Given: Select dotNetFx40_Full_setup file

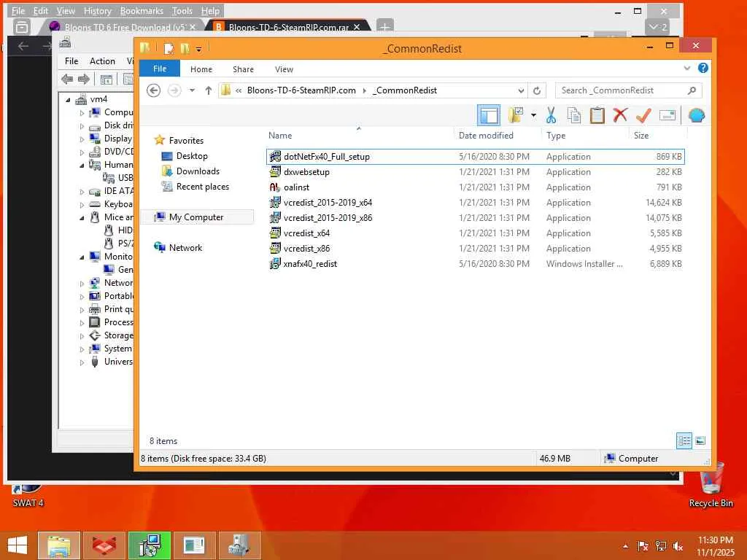Looking at the screenshot, I should 475,157.
